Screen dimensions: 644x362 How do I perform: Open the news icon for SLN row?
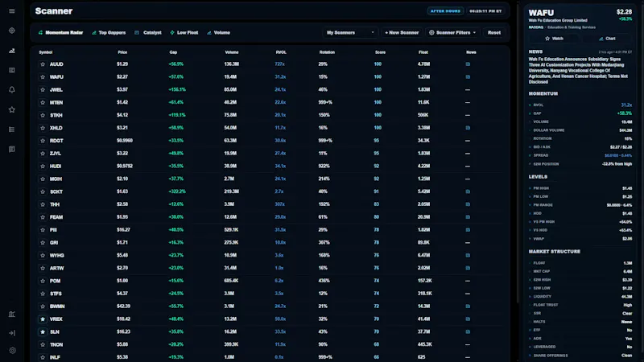click(x=468, y=331)
